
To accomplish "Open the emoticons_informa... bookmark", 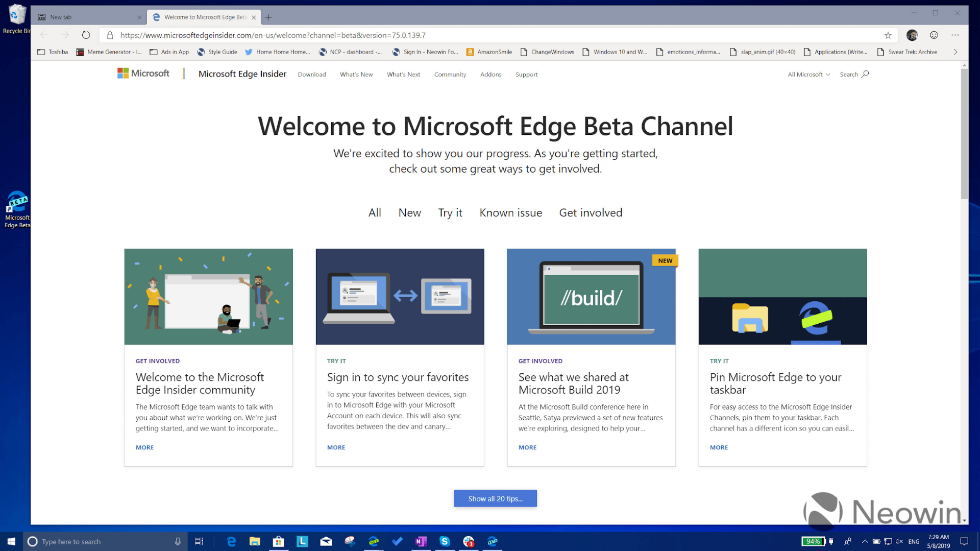I will 689,52.
